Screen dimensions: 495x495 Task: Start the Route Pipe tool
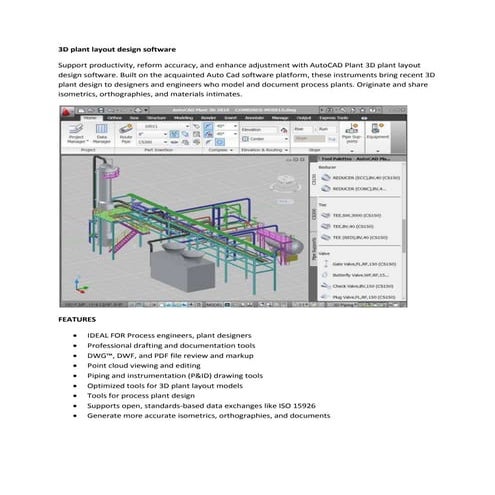[x=126, y=133]
